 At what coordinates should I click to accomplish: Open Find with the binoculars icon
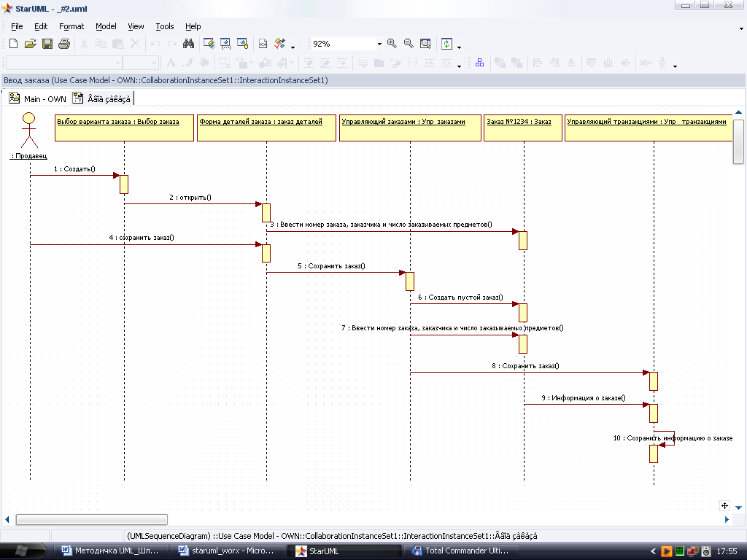point(188,44)
